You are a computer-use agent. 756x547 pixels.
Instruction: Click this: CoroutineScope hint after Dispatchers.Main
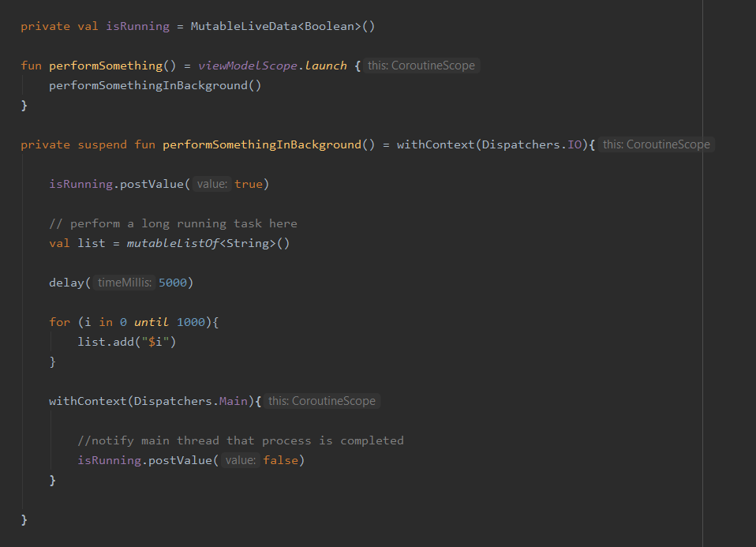(322, 401)
